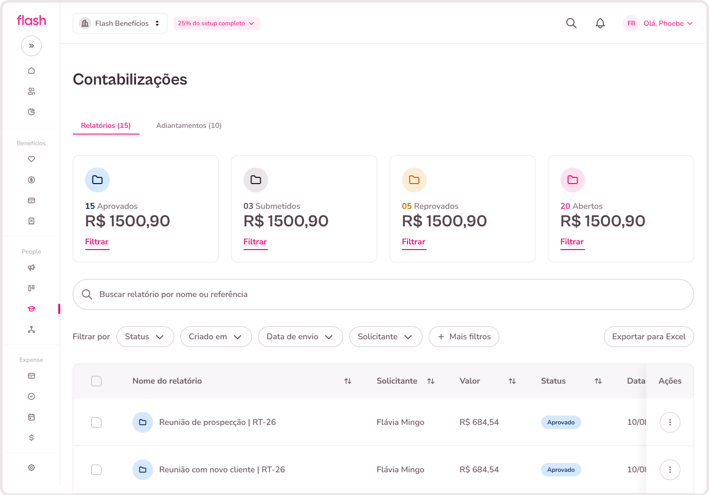Expand the 25% do setup completo dropdown
This screenshot has width=709, height=495.
point(216,23)
